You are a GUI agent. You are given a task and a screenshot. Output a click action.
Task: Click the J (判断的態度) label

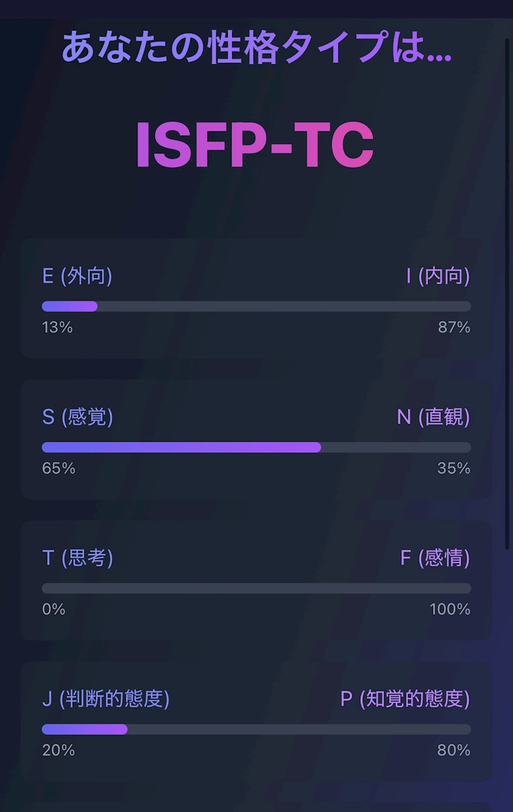pos(106,699)
